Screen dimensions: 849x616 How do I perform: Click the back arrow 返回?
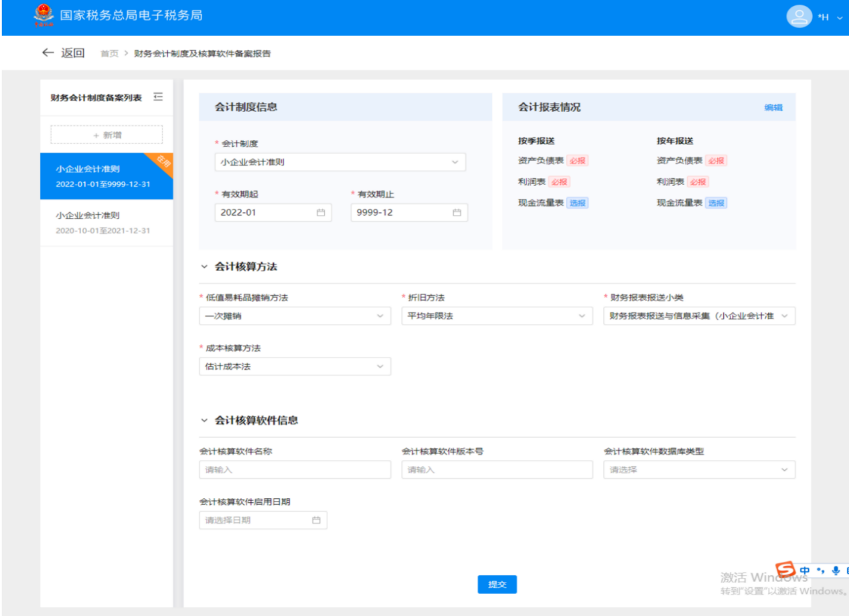pos(63,53)
